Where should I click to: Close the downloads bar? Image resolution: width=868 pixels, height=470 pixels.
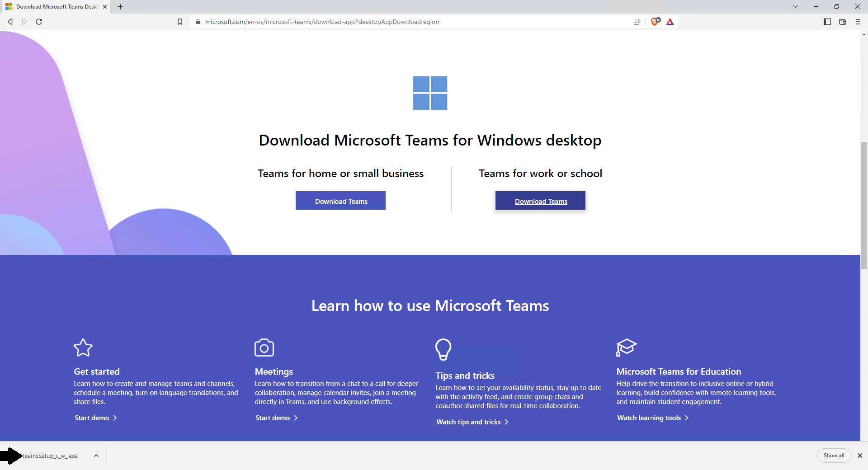click(860, 456)
